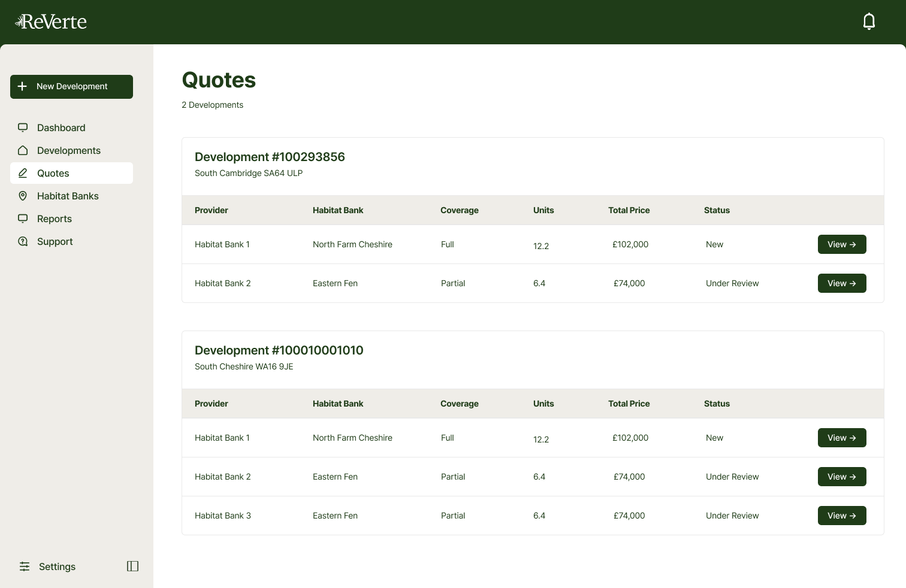Click the Quotes pencil icon
This screenshot has width=906, height=588.
coord(23,173)
